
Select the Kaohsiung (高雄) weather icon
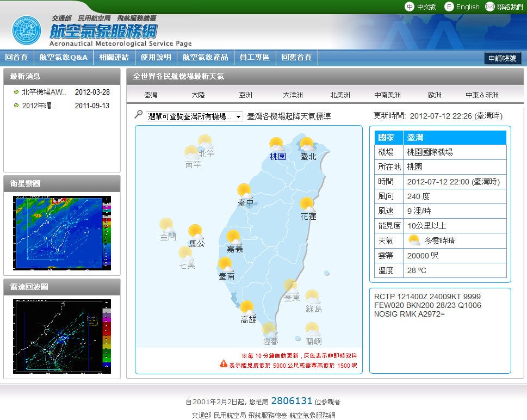point(247,308)
